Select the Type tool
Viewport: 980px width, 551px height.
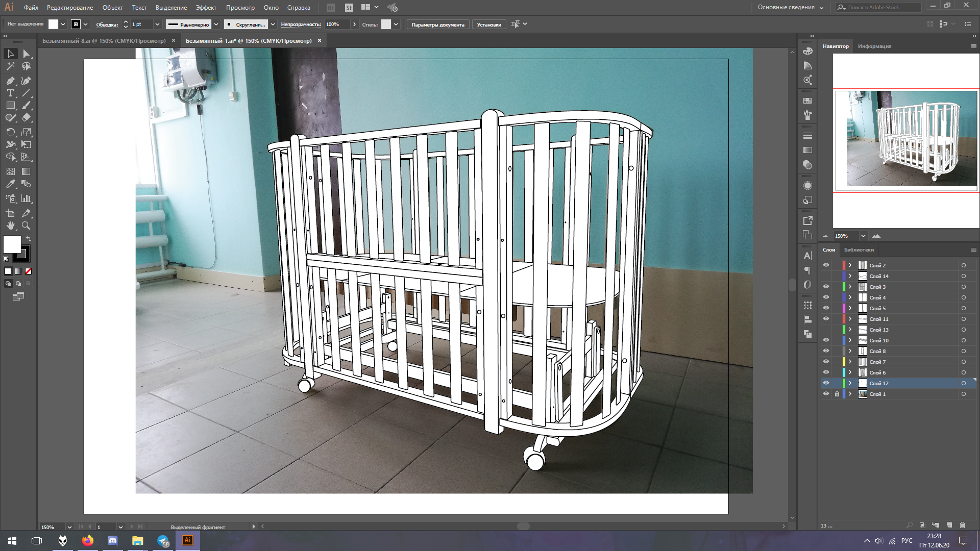click(x=10, y=93)
